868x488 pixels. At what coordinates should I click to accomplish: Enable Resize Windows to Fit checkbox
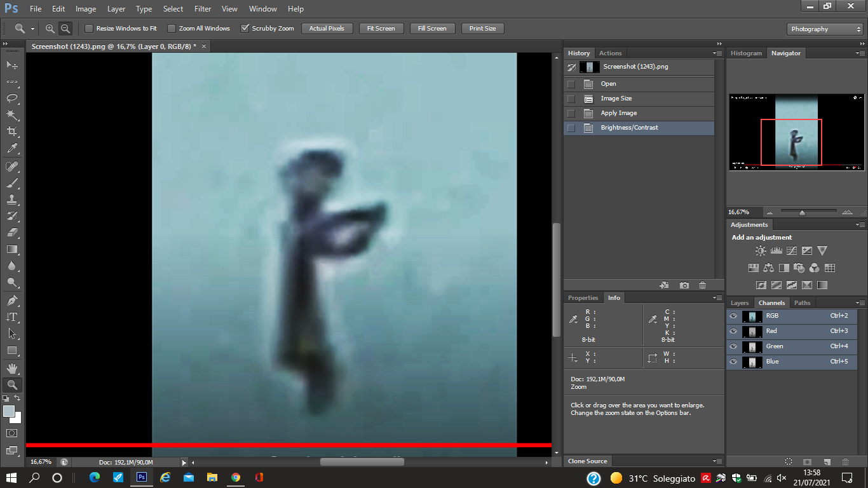click(x=89, y=29)
